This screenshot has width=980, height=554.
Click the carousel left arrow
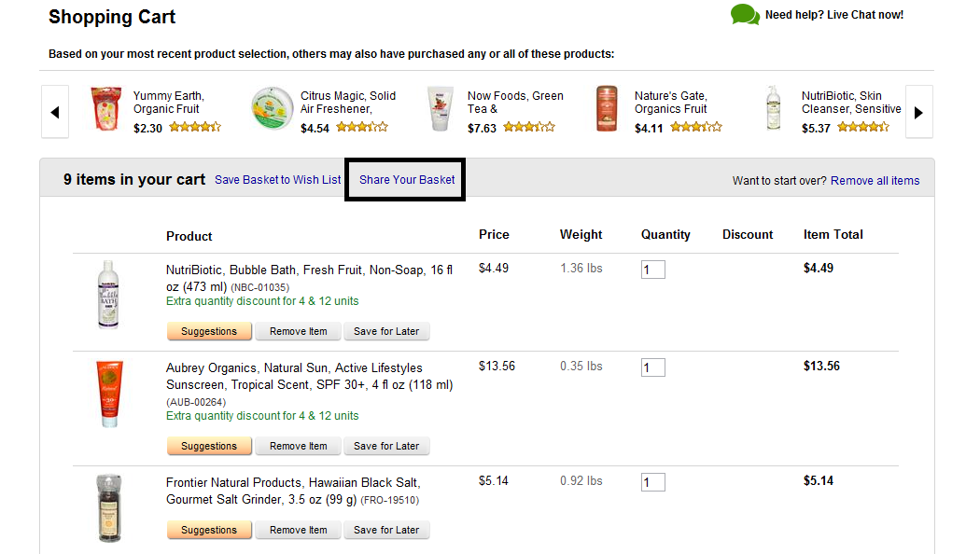(54, 112)
